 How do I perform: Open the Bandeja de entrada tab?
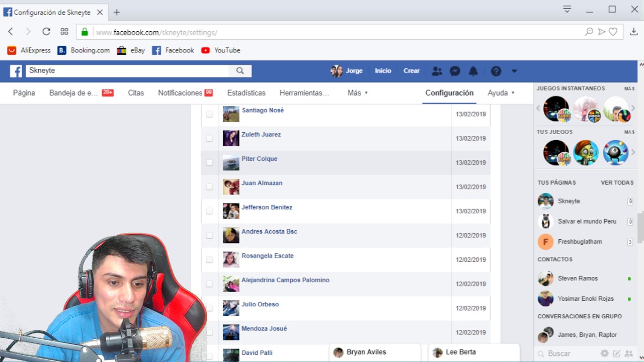coord(81,93)
